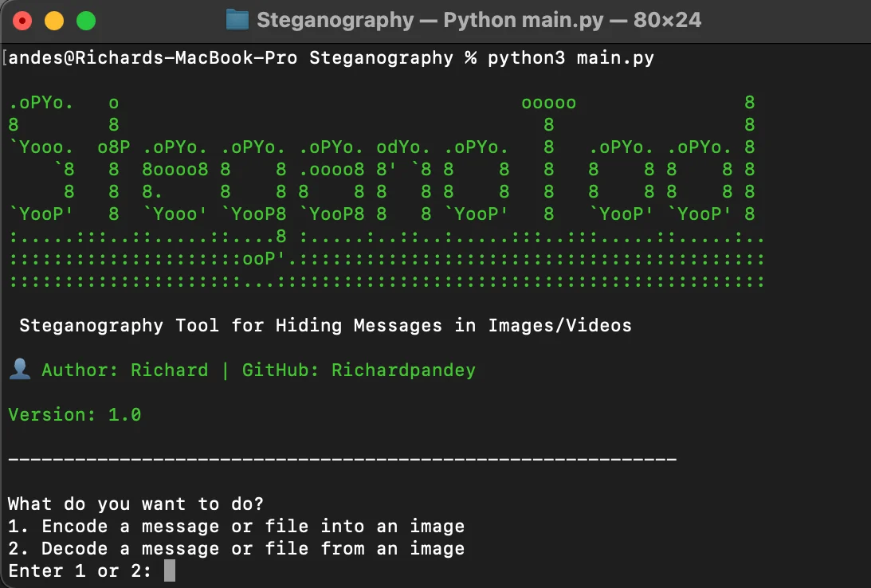Screen dimensions: 871x588
Task: Select option 1 Encode a message
Action: click(x=236, y=526)
